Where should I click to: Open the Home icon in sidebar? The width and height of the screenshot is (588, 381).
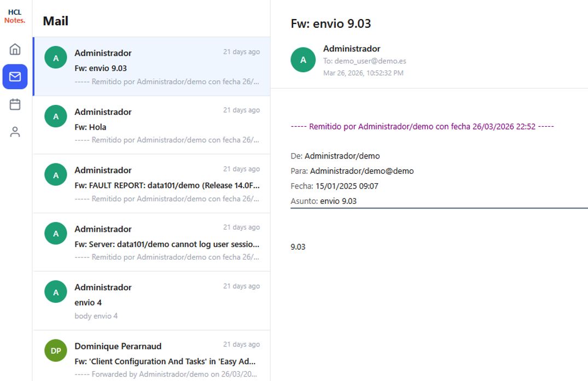(15, 49)
